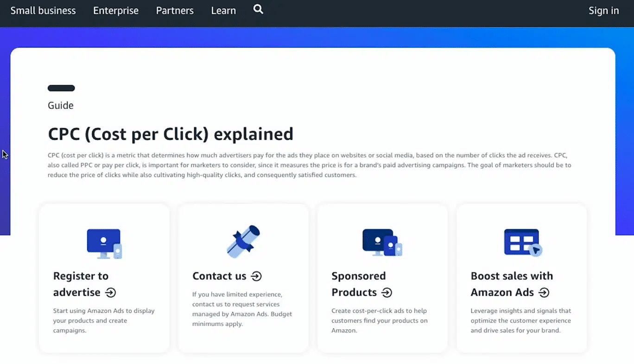Click the search magnifying glass icon
This screenshot has height=364, width=634.
[x=258, y=9]
